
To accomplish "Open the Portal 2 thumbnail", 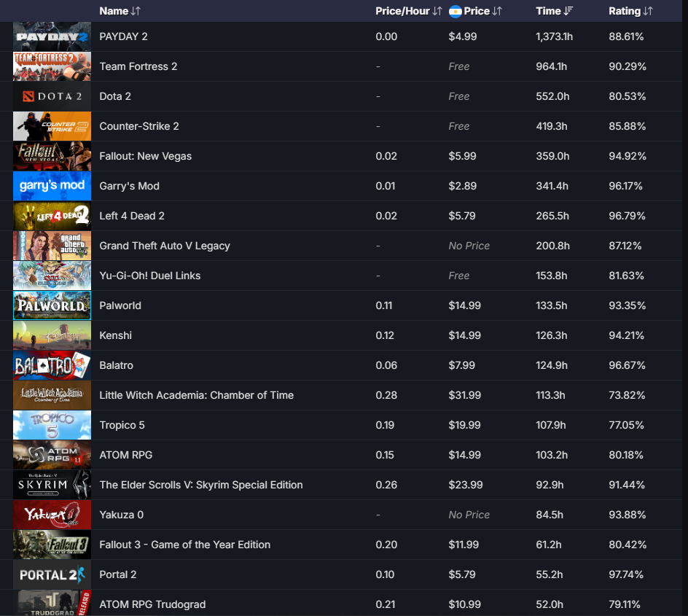I will (52, 574).
